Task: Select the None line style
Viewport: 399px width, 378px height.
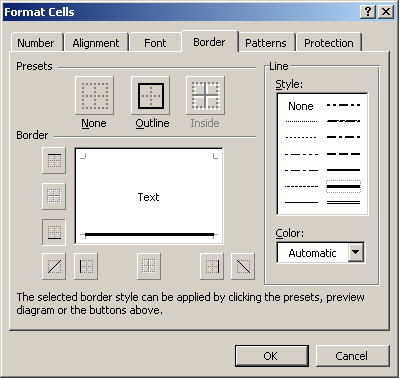Action: [x=301, y=106]
